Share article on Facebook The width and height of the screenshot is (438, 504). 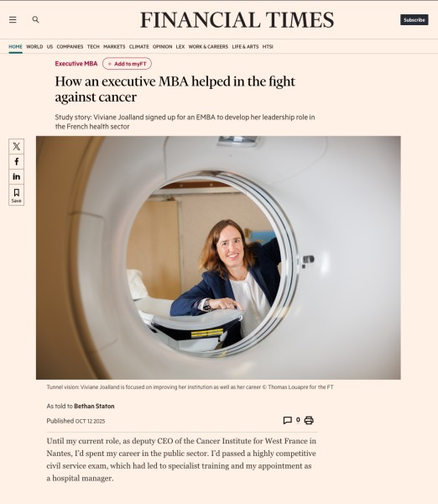tap(17, 161)
